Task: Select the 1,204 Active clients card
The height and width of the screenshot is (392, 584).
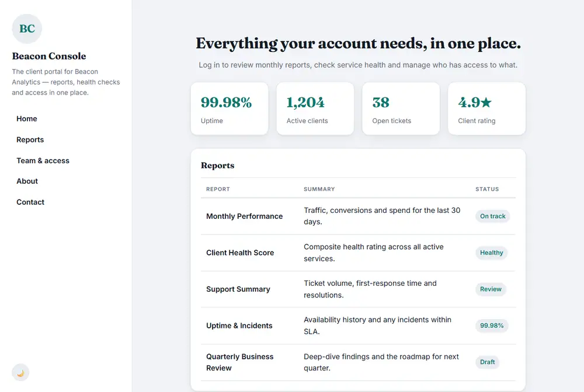Action: click(315, 108)
